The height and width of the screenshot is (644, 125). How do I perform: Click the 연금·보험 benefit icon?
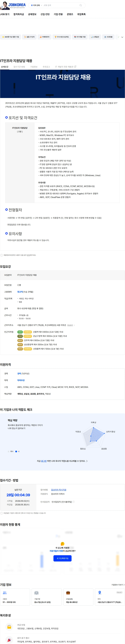pyautogui.click(x=9, y=627)
